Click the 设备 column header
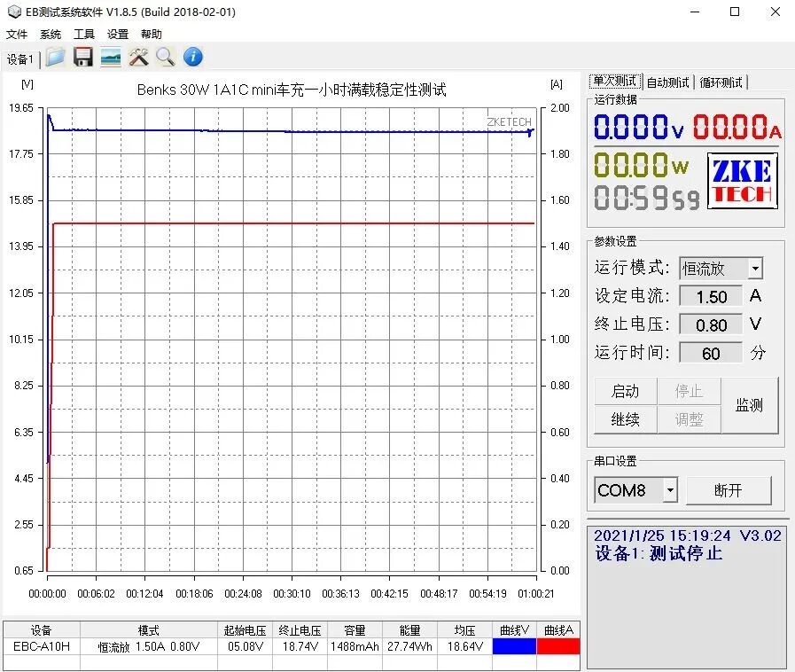This screenshot has height=672, width=795. 42,630
